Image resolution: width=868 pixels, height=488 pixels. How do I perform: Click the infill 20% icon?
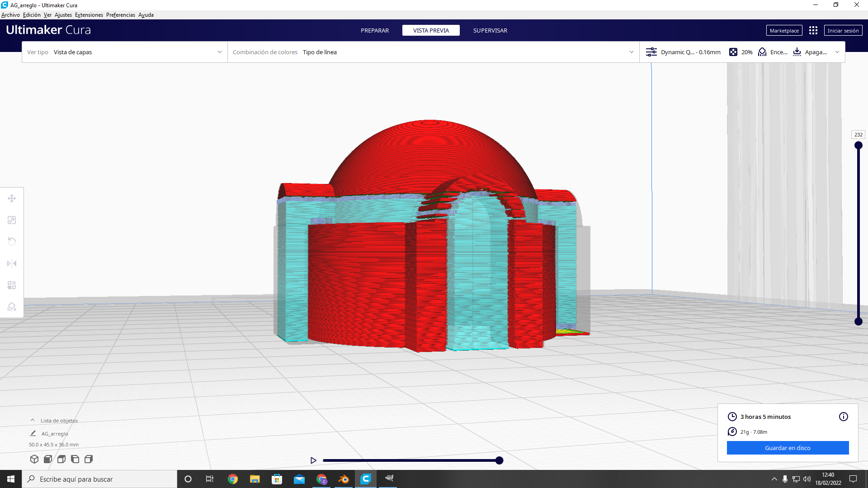(733, 52)
